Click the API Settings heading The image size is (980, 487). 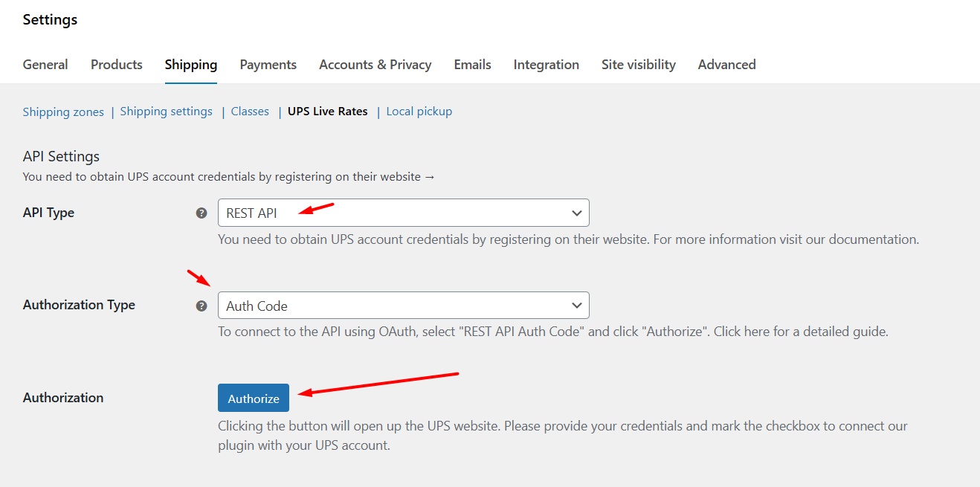(61, 157)
